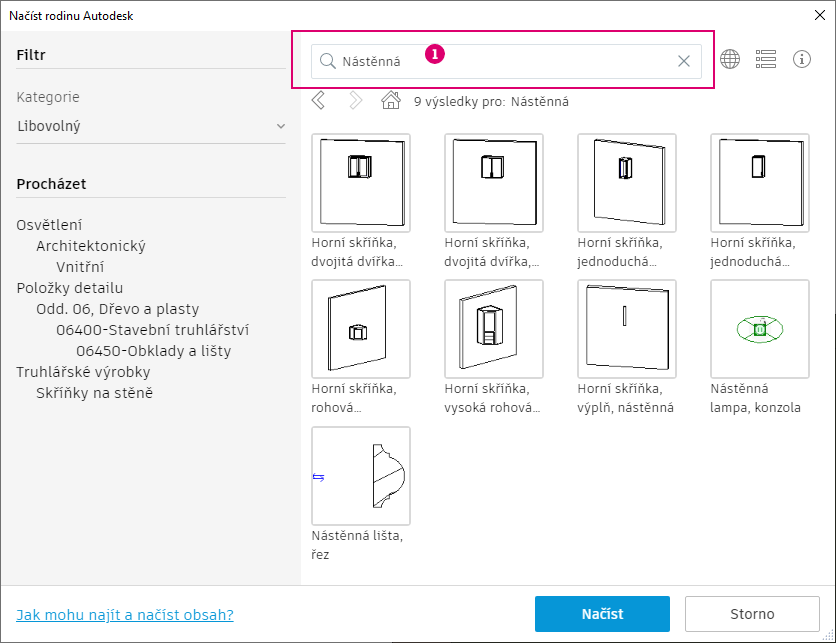Switch to list view icon

tap(766, 60)
